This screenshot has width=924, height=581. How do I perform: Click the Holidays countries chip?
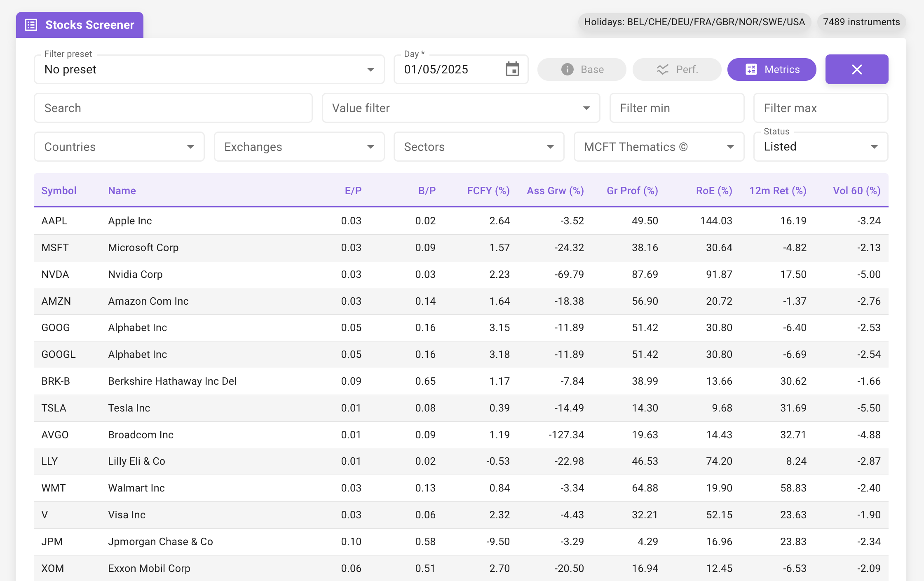coord(694,22)
